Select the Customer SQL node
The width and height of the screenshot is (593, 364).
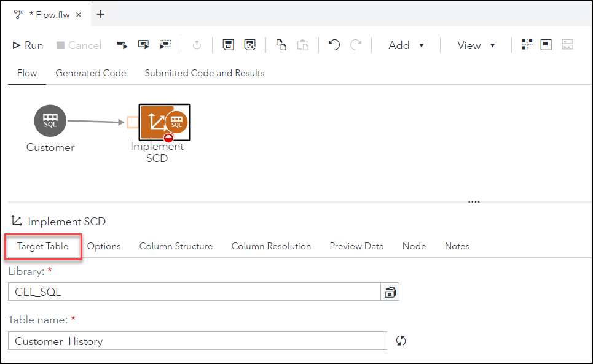[x=50, y=121]
